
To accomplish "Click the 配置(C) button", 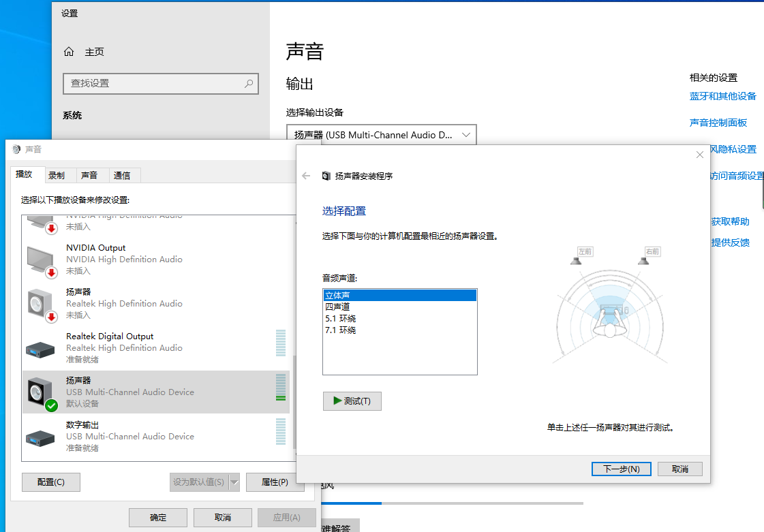I will coord(51,482).
